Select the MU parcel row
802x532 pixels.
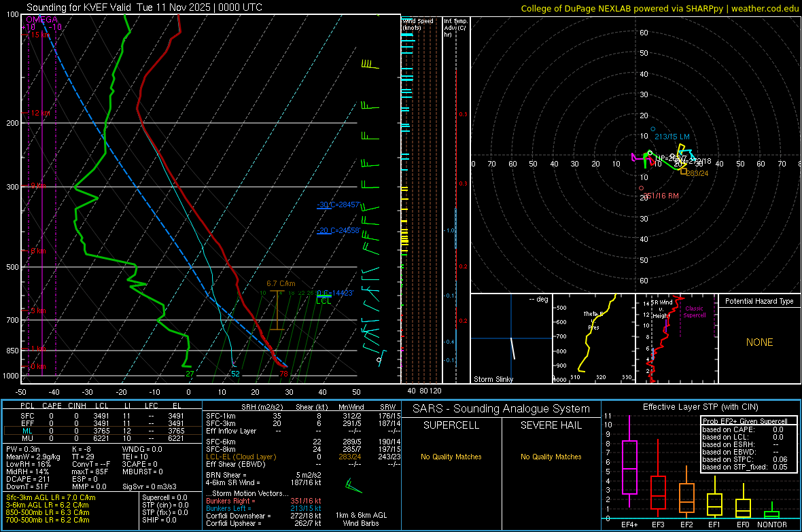point(103,438)
